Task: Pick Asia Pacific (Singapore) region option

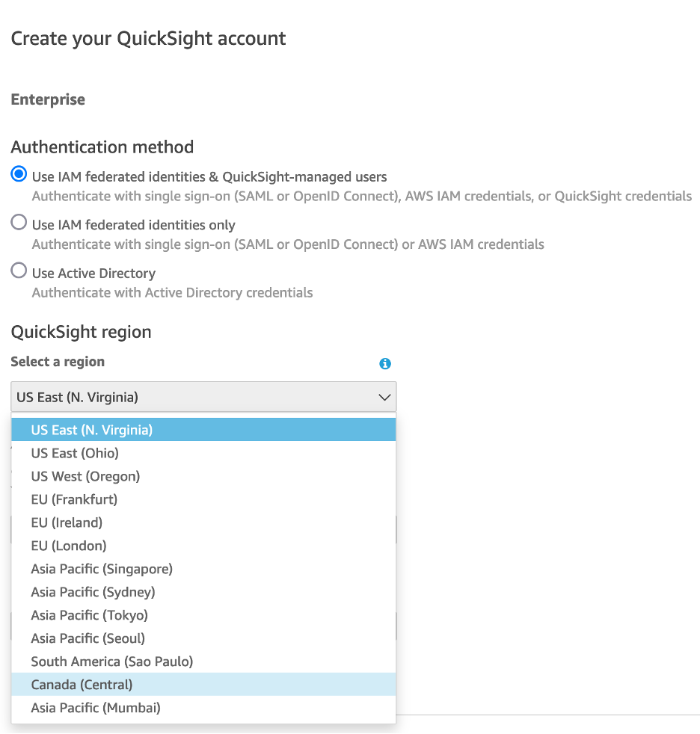Action: click(101, 569)
